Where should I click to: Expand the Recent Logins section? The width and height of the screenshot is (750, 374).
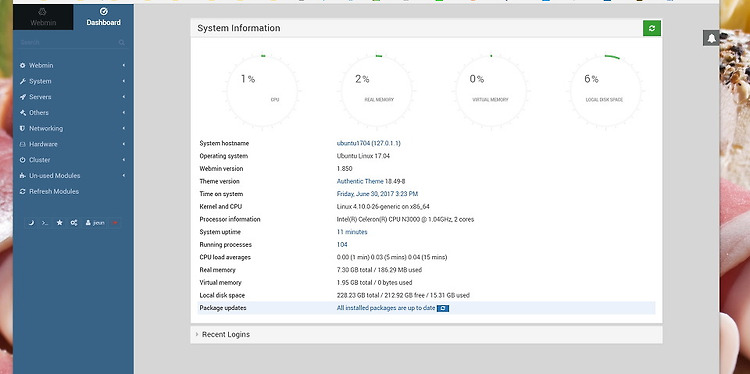(426, 335)
